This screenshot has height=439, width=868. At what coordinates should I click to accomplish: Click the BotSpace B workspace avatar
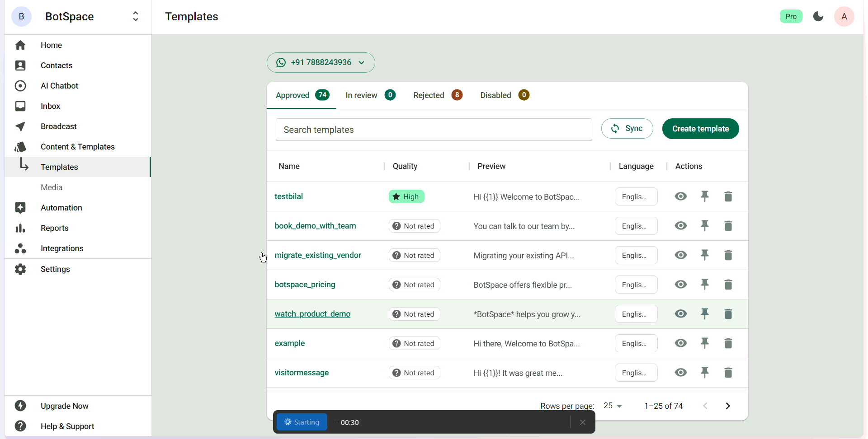(21, 17)
